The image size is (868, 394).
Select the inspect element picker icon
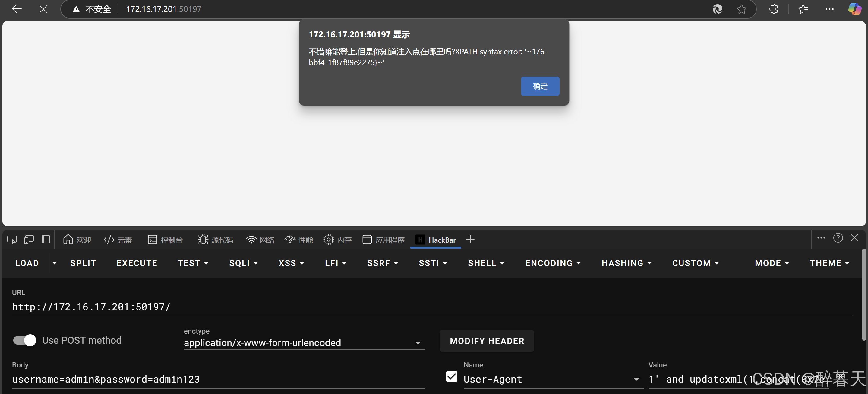click(12, 240)
